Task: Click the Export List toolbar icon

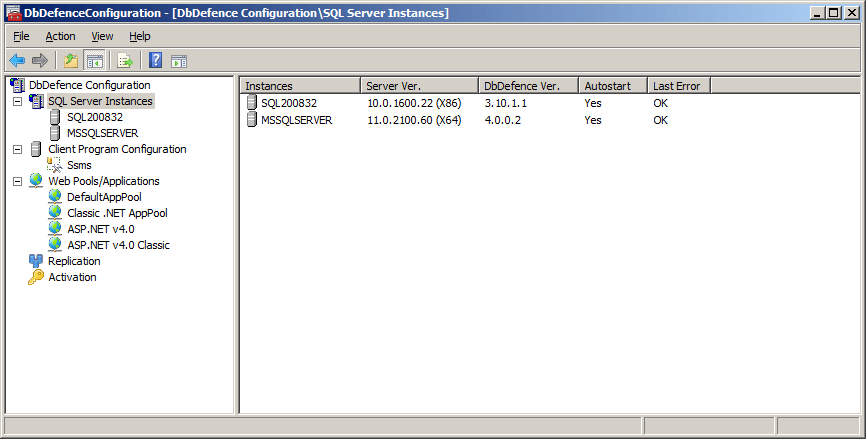Action: [x=125, y=61]
